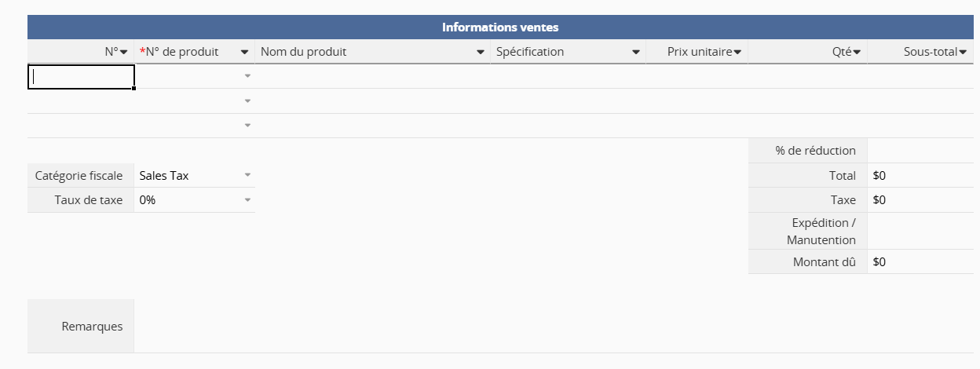
Task: Open the N° de produit filter arrow
Action: pyautogui.click(x=245, y=53)
